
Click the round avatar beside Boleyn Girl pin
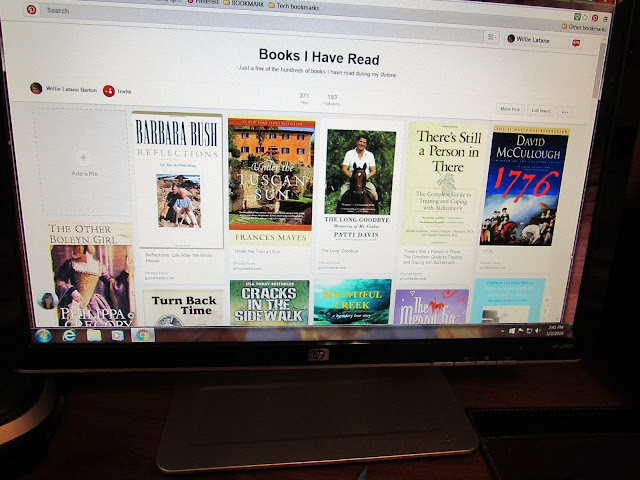tap(47, 300)
